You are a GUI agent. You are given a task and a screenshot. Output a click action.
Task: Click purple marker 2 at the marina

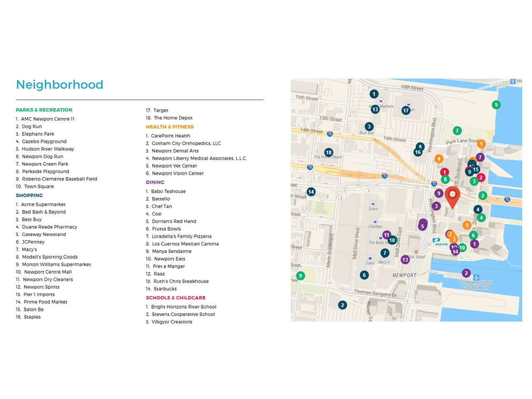[x=466, y=273]
